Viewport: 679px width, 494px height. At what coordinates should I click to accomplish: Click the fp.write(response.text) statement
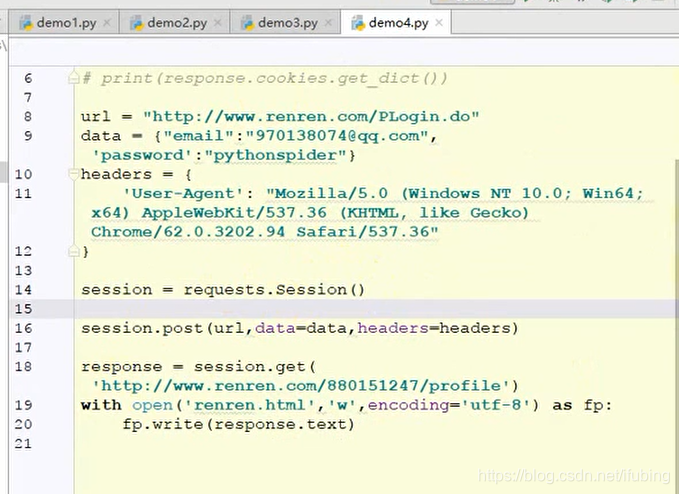click(x=239, y=424)
